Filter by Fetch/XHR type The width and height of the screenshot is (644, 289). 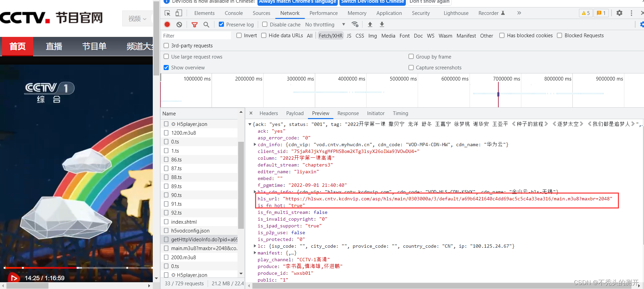pyautogui.click(x=331, y=36)
